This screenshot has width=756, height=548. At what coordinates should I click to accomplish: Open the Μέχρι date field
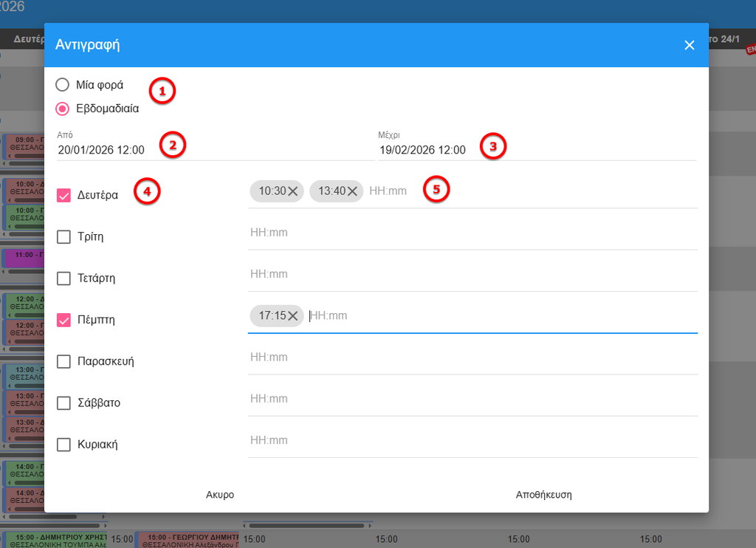tap(537, 150)
